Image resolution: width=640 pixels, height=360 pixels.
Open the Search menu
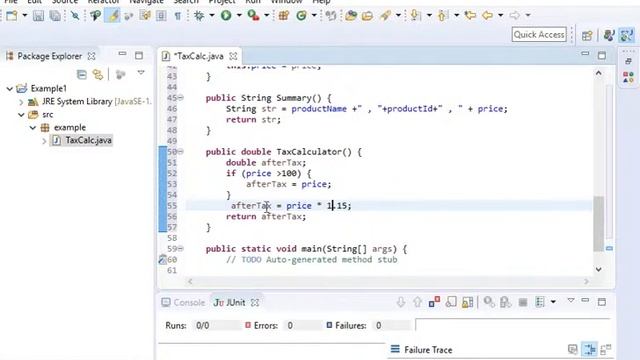186,2
